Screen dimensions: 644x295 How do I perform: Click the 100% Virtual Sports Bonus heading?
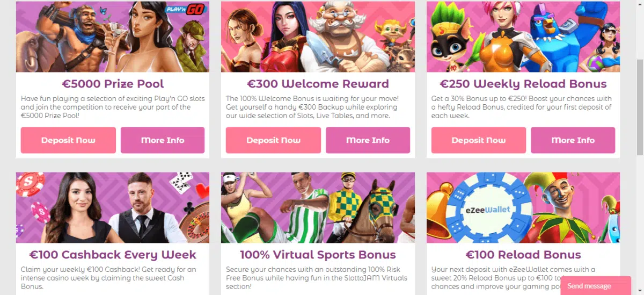(x=318, y=255)
